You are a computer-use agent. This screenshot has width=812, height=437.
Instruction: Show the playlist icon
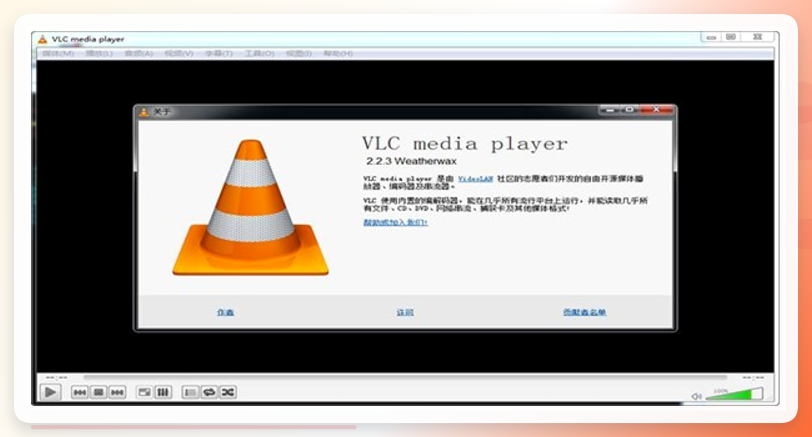click(190, 392)
